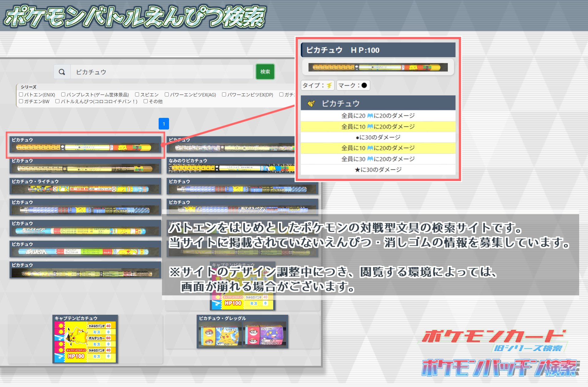
Task: Toggle the バンプレスト(ゲーム筐体景品) checkbox
Action: (x=63, y=95)
